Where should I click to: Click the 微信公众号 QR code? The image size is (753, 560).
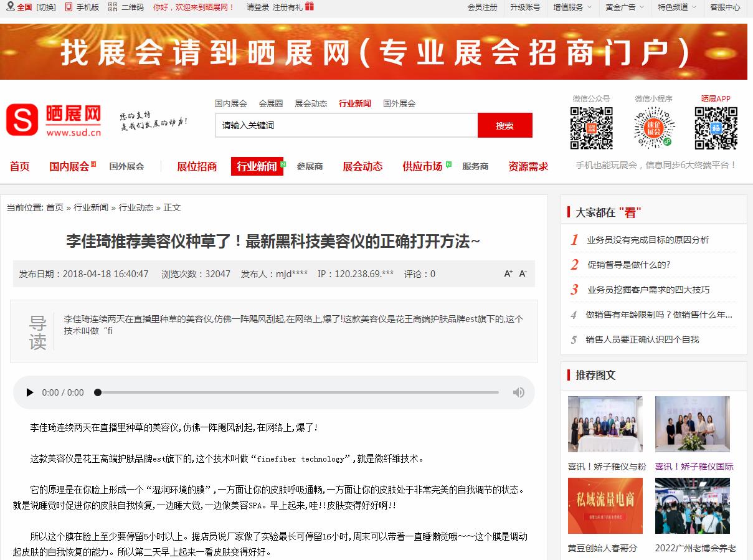pyautogui.click(x=591, y=128)
